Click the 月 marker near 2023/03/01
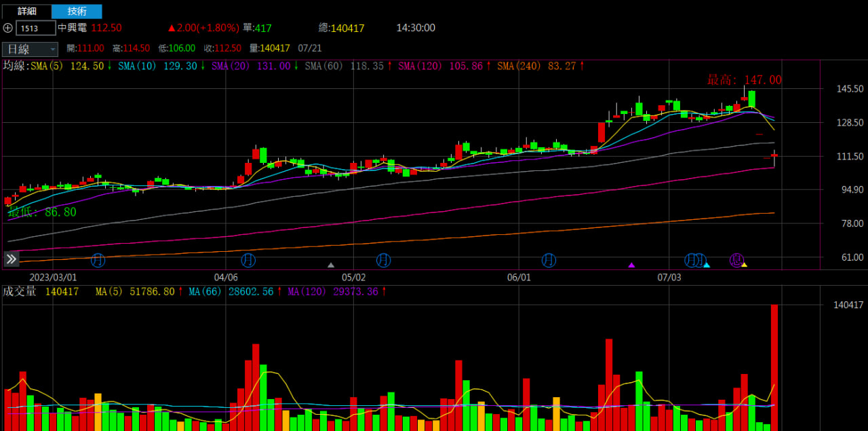868x431 pixels. [98, 259]
